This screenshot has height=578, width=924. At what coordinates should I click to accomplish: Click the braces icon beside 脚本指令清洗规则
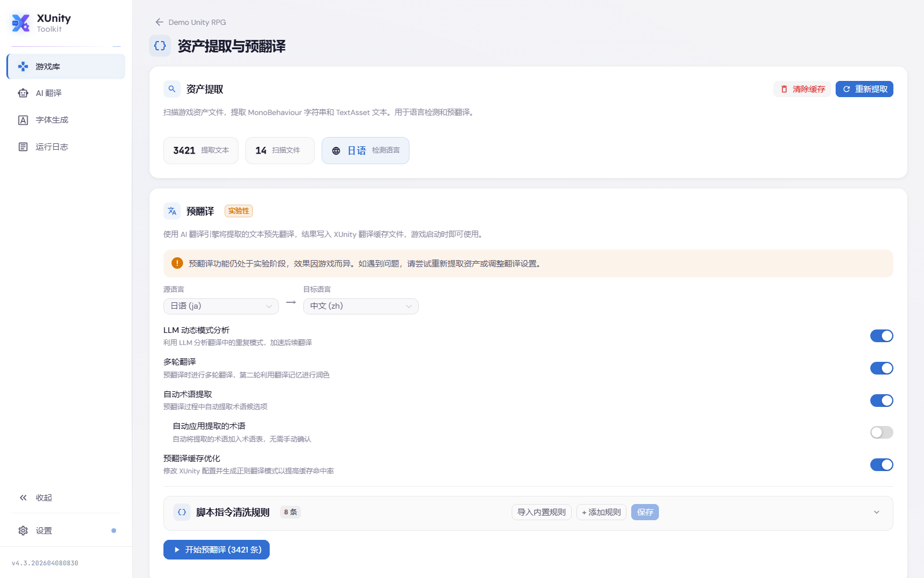[182, 512]
